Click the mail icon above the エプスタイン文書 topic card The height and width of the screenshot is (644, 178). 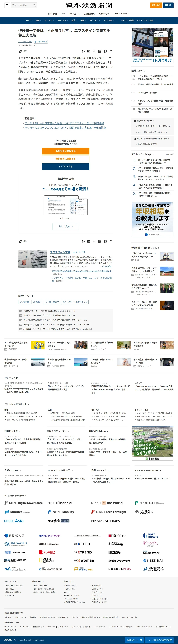pos(89,241)
